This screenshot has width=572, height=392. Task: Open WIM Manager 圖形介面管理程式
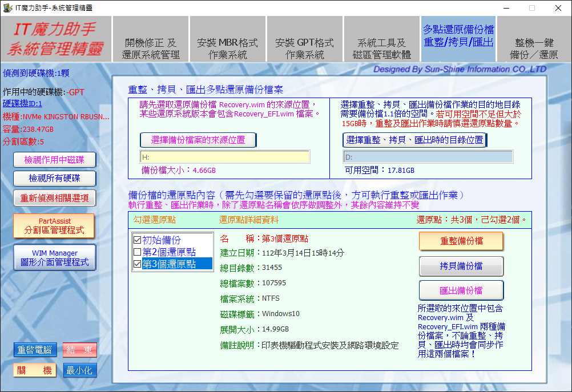pyautogui.click(x=55, y=258)
